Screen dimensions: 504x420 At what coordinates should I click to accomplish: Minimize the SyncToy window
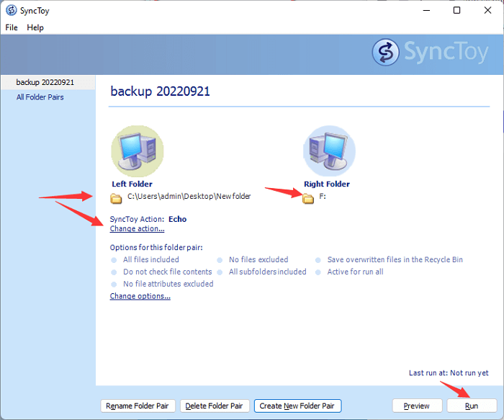tap(426, 10)
